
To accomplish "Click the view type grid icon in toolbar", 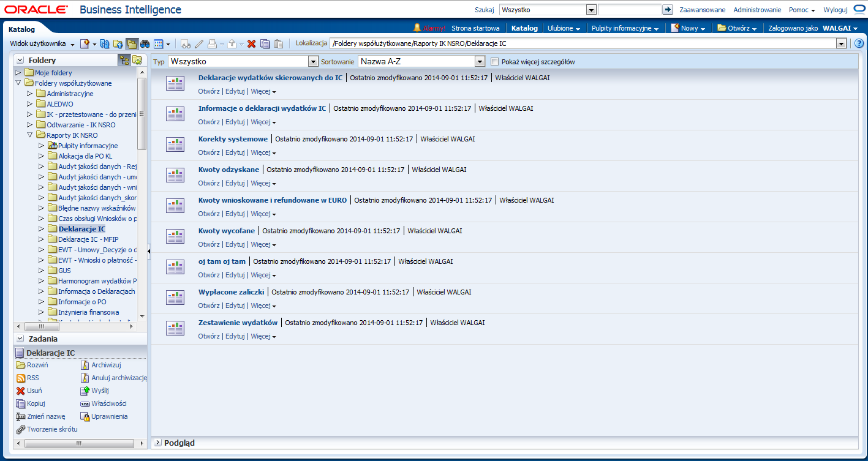I will pyautogui.click(x=159, y=43).
